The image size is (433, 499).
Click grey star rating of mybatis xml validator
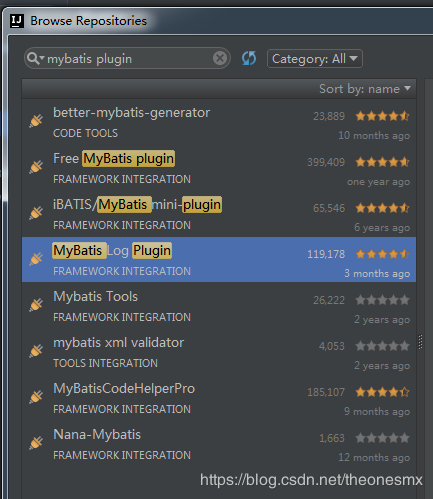point(382,346)
